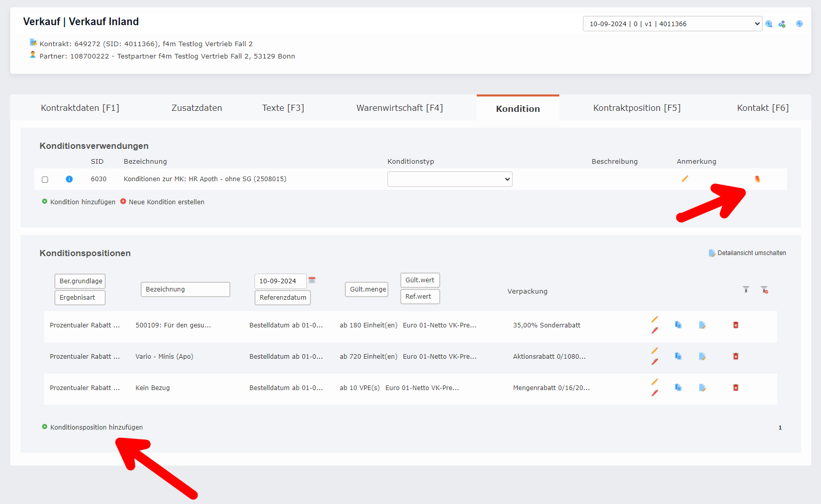Click red pen icon in Mengenrabatt row
This screenshot has width=821, height=504.
click(x=655, y=393)
